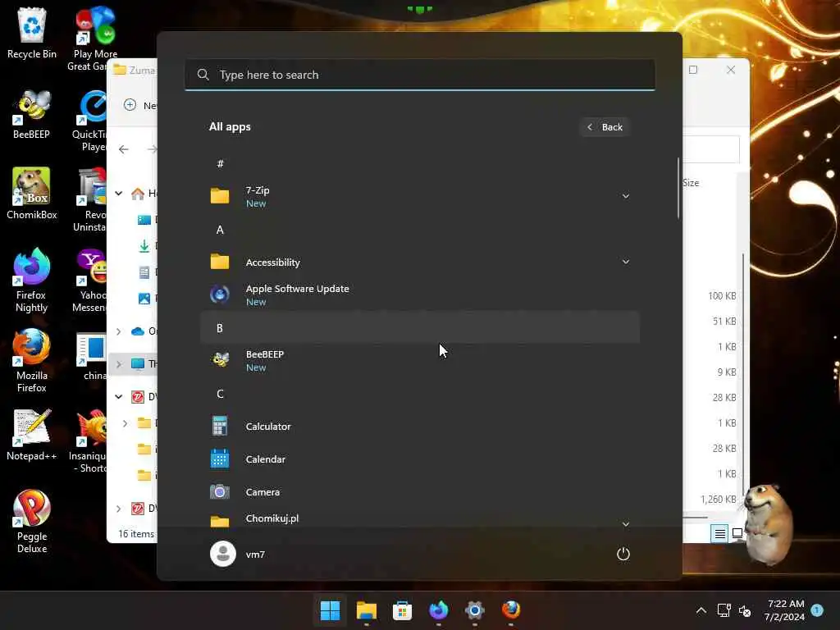840x630 pixels.
Task: Open the 7-Zip folder in All apps
Action: tap(419, 197)
